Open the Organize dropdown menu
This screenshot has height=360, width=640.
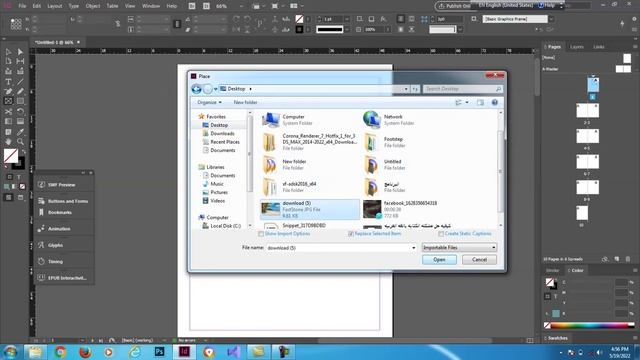click(209, 102)
